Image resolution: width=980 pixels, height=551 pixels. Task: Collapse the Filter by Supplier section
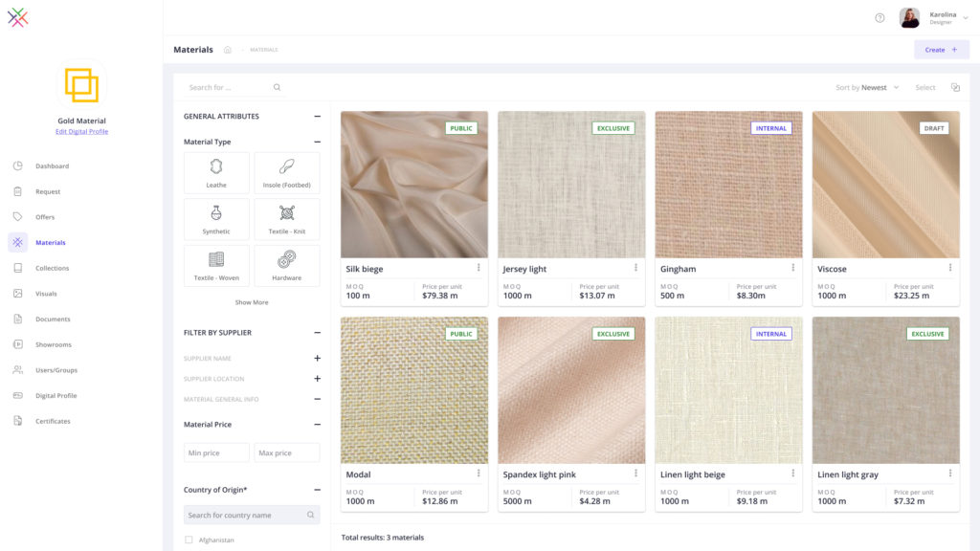318,332
